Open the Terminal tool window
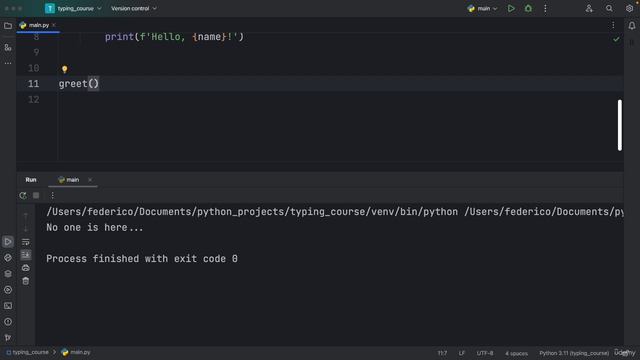 click(8, 306)
